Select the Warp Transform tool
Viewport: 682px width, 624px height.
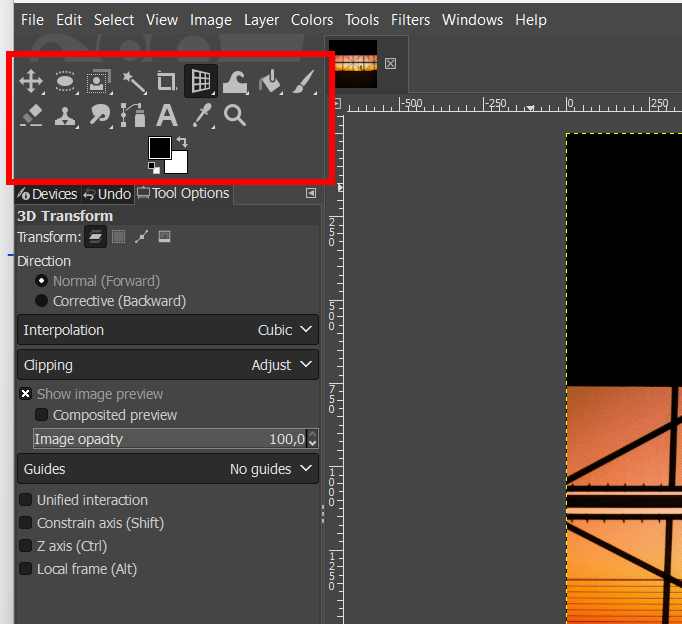click(235, 82)
